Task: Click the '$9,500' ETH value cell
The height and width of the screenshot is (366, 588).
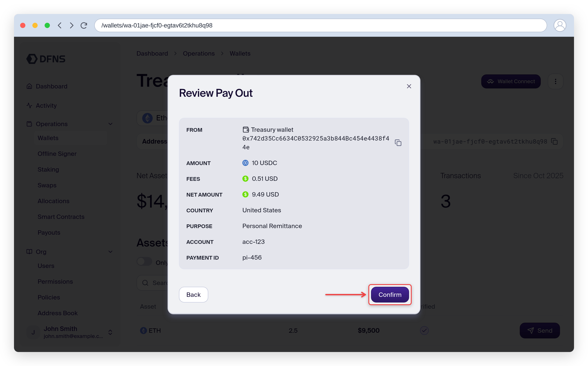Action: pyautogui.click(x=368, y=330)
